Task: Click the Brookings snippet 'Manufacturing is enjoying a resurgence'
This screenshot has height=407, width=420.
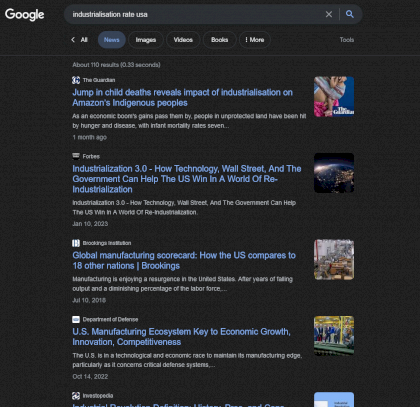Action: (x=182, y=284)
